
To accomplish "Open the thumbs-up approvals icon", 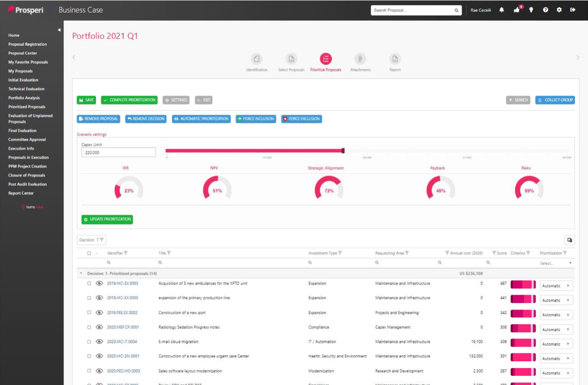I will (517, 10).
